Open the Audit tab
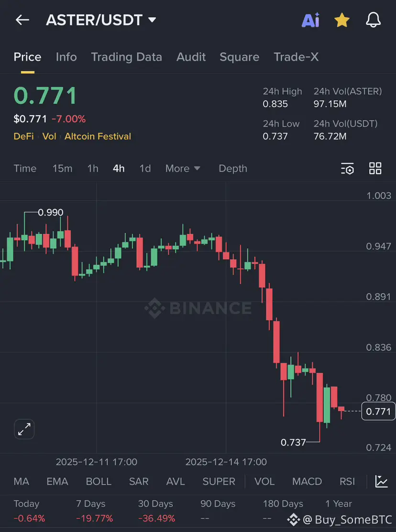Image resolution: width=396 pixels, height=532 pixels. (191, 57)
